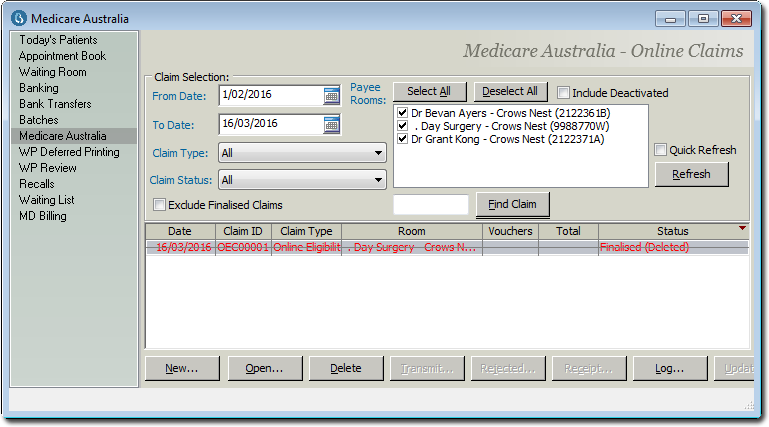Tick Exclude Finalised Claims checkbox
The image size is (769, 427).
point(160,205)
